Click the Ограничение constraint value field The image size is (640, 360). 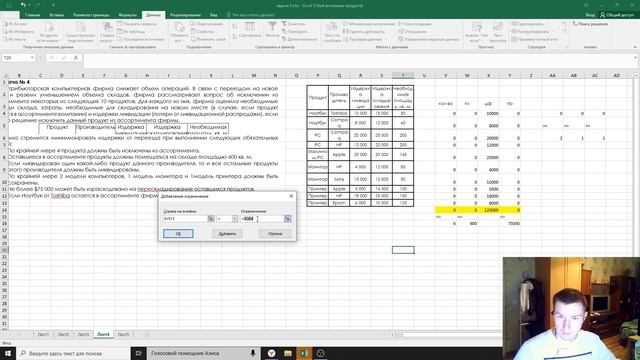262,219
